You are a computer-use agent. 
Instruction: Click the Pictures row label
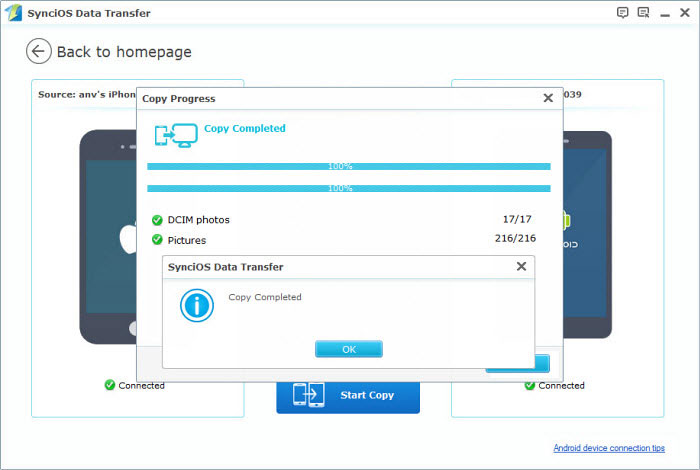(x=187, y=240)
